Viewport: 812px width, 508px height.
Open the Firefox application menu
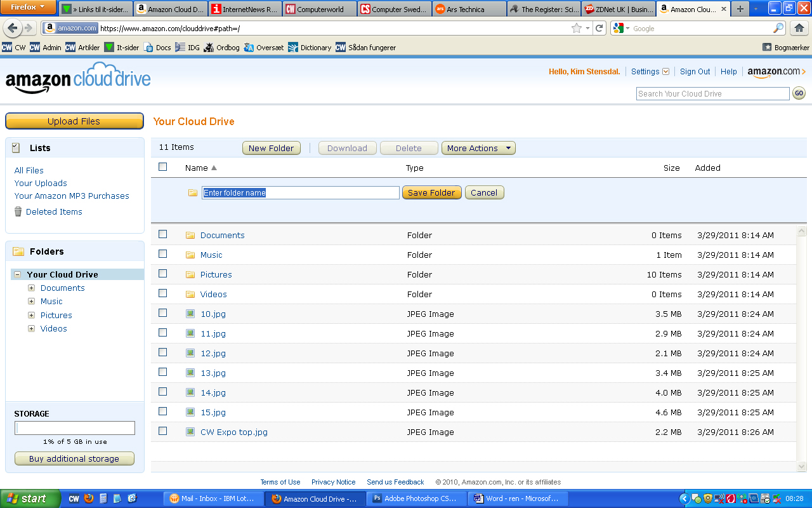[28, 7]
